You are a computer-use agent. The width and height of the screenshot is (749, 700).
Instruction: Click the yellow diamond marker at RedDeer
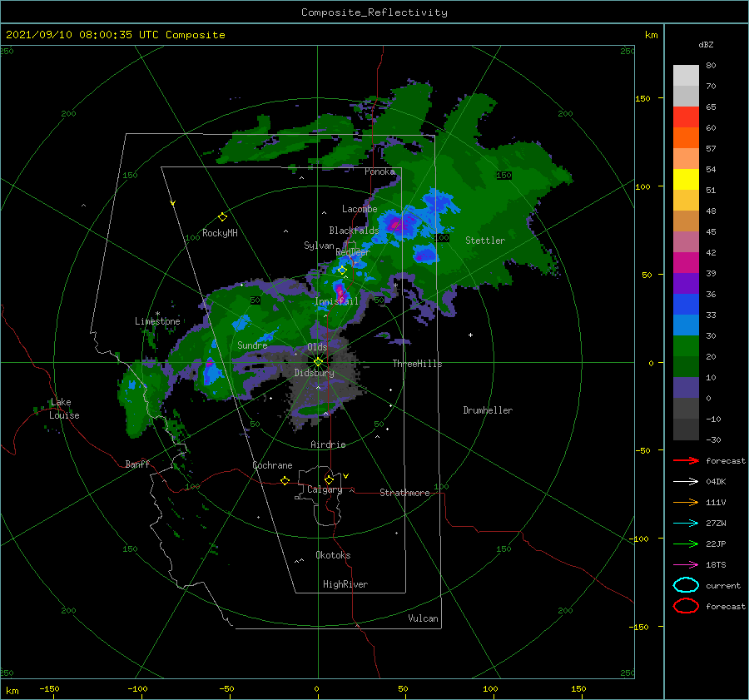point(342,270)
